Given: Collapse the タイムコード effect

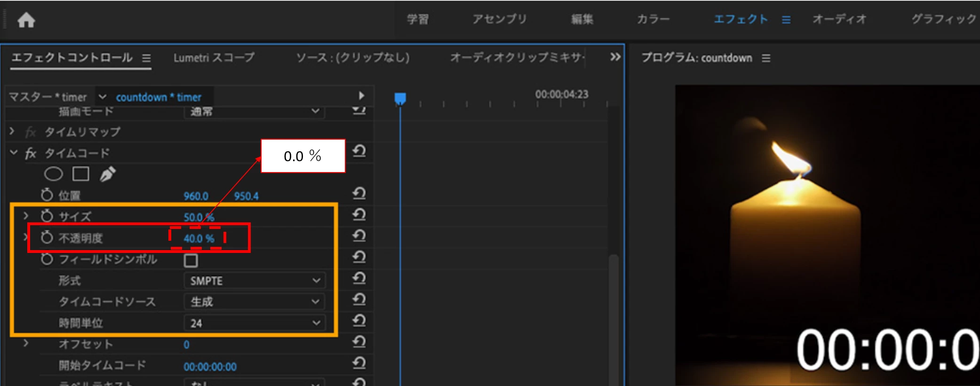Looking at the screenshot, I should pyautogui.click(x=14, y=152).
